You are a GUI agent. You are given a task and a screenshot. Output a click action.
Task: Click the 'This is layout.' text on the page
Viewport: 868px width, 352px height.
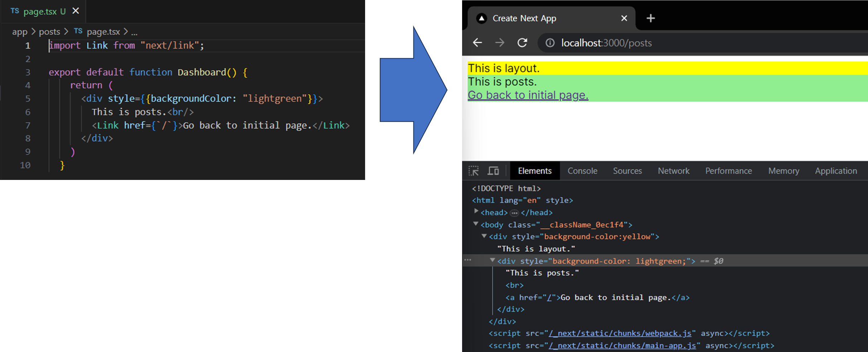pyautogui.click(x=504, y=68)
